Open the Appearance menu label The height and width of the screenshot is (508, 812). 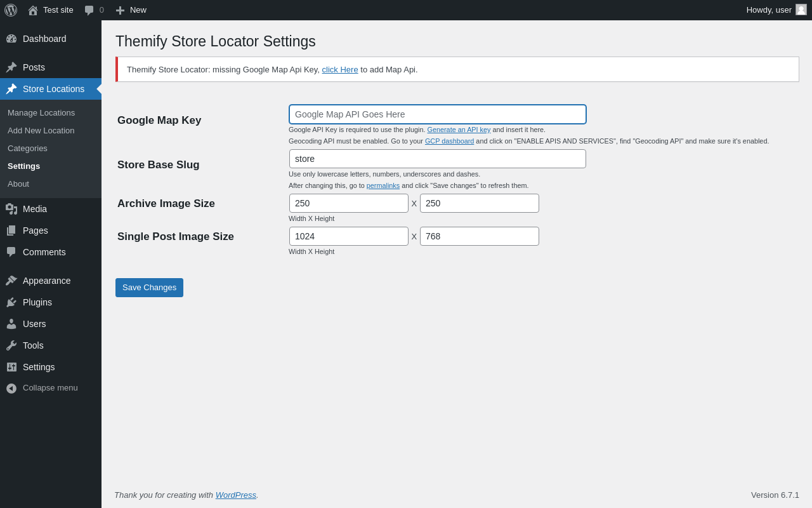47,281
